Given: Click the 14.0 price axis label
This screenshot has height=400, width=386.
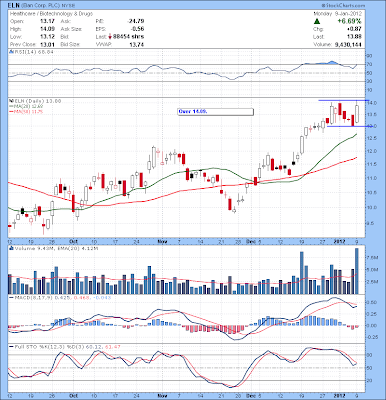Looking at the screenshot, I should click(x=373, y=103).
